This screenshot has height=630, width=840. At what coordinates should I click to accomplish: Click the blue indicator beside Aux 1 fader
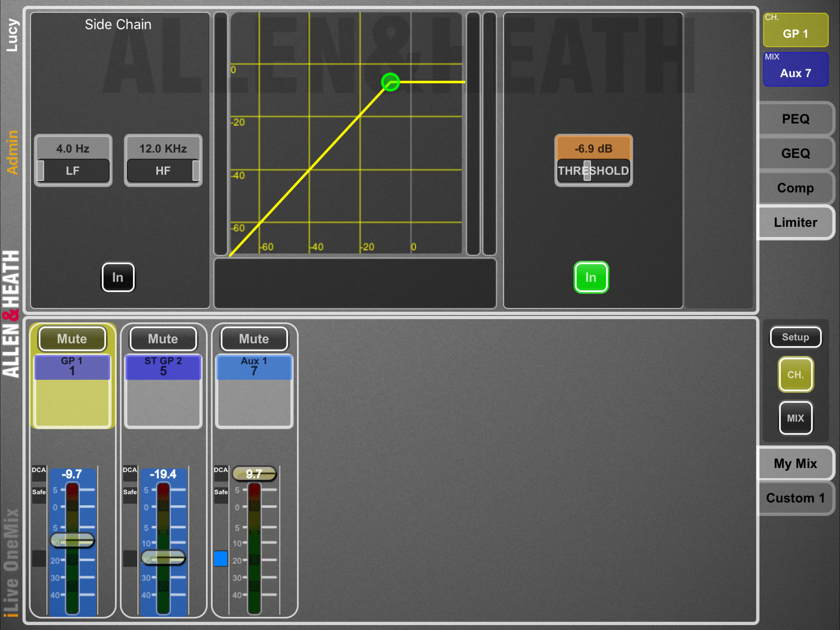click(x=221, y=558)
